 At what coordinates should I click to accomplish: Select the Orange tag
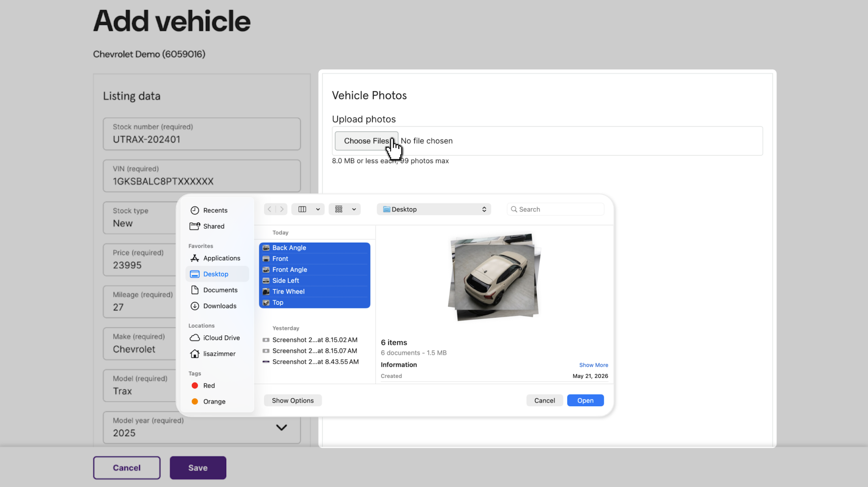click(x=208, y=401)
